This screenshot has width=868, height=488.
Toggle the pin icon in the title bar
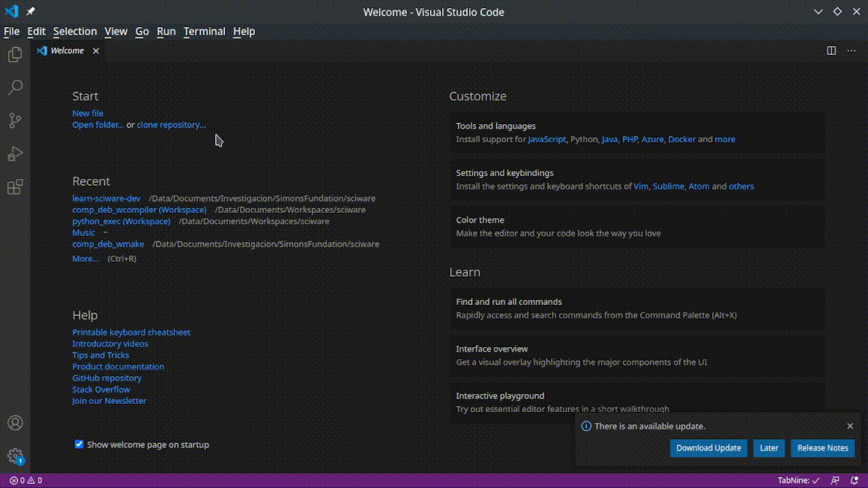pyautogui.click(x=31, y=12)
